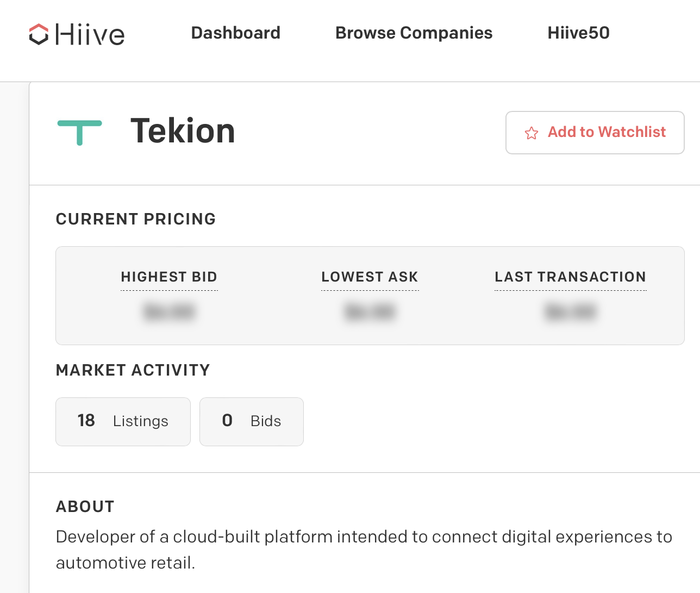Click the Current Pricing heading

pyautogui.click(x=136, y=219)
